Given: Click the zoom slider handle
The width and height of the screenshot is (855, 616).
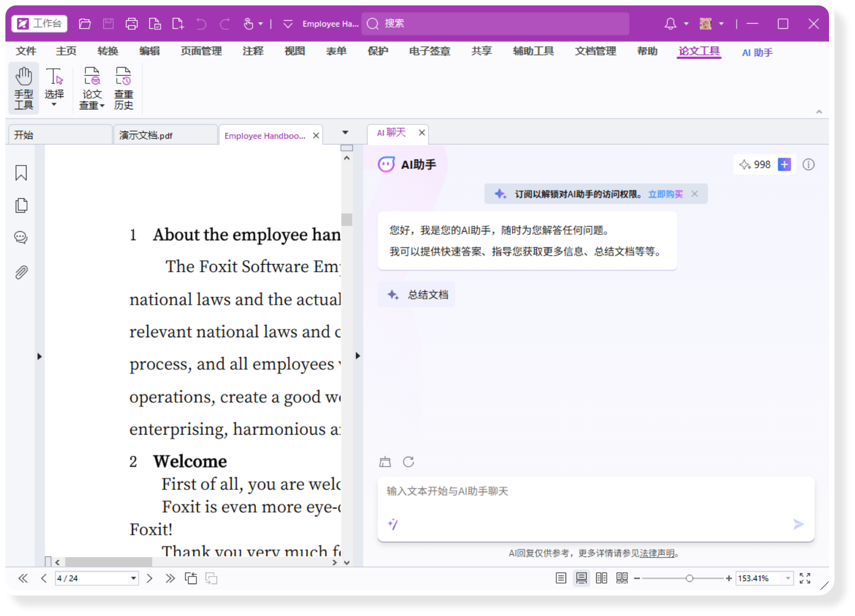Looking at the screenshot, I should [x=689, y=578].
